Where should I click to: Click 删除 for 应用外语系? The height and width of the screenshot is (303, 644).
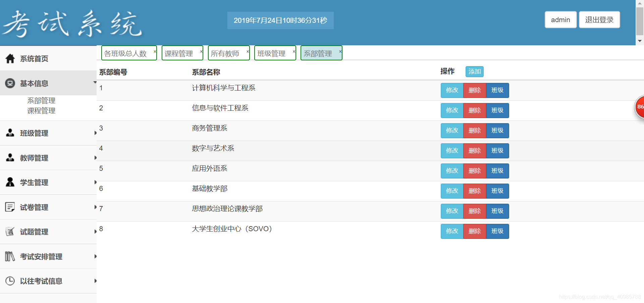[x=475, y=171]
